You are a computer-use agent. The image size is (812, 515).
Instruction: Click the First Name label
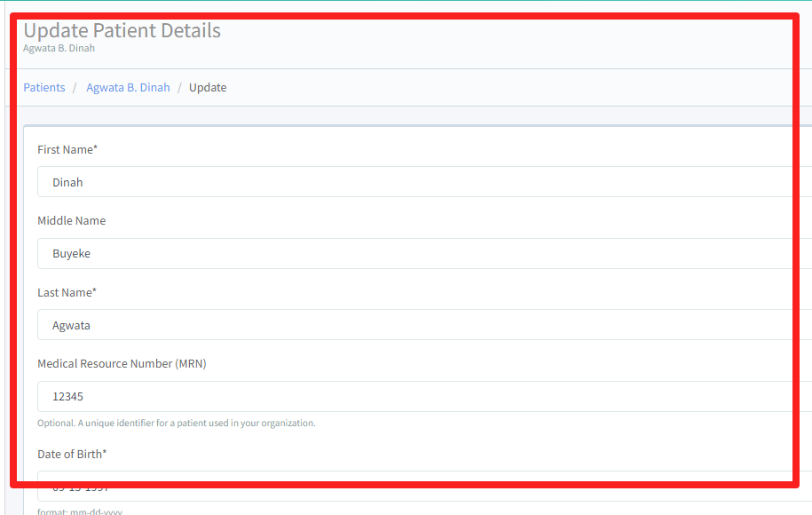[x=67, y=149]
